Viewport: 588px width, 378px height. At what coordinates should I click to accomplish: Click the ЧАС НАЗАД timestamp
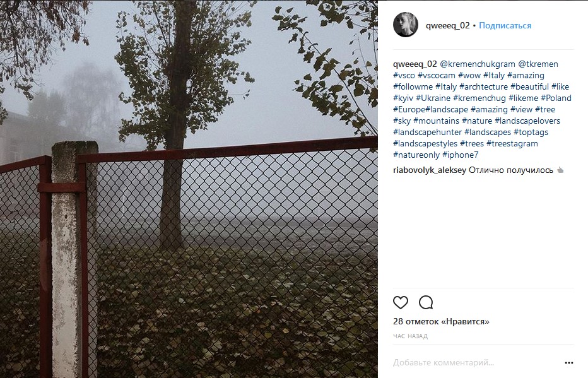(x=410, y=336)
